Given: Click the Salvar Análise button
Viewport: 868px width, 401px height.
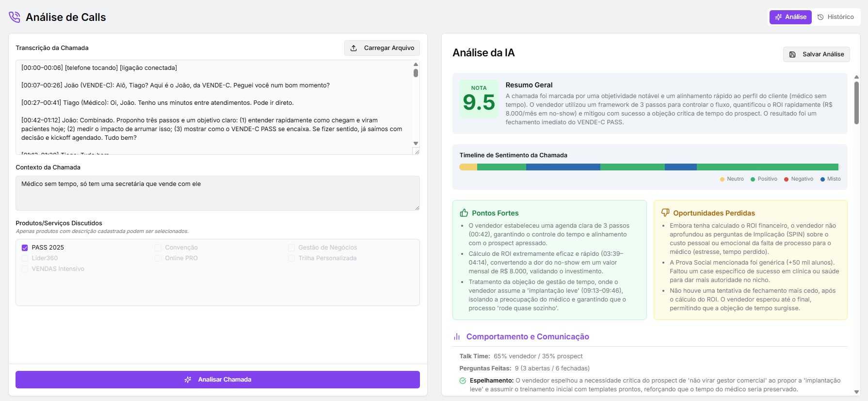Looking at the screenshot, I should pyautogui.click(x=816, y=54).
